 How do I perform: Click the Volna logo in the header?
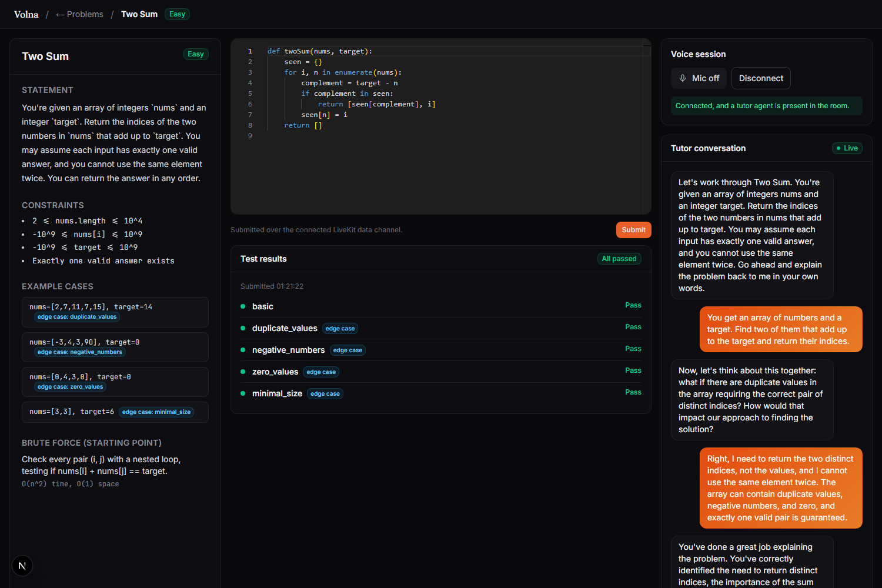[26, 14]
